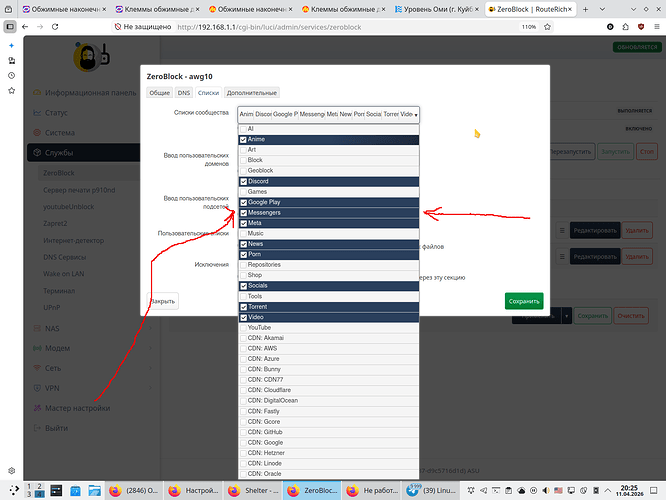Open the bookmarks star in side panel
The image size is (666, 500).
pos(11,90)
